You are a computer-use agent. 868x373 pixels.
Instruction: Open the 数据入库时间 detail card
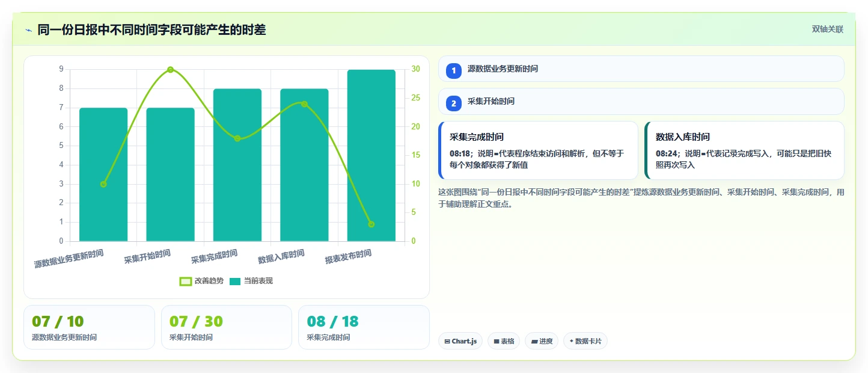point(744,150)
